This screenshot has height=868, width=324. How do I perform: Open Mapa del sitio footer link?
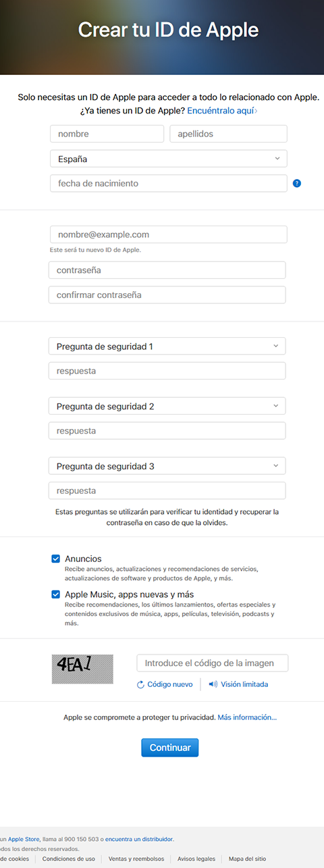pyautogui.click(x=246, y=859)
